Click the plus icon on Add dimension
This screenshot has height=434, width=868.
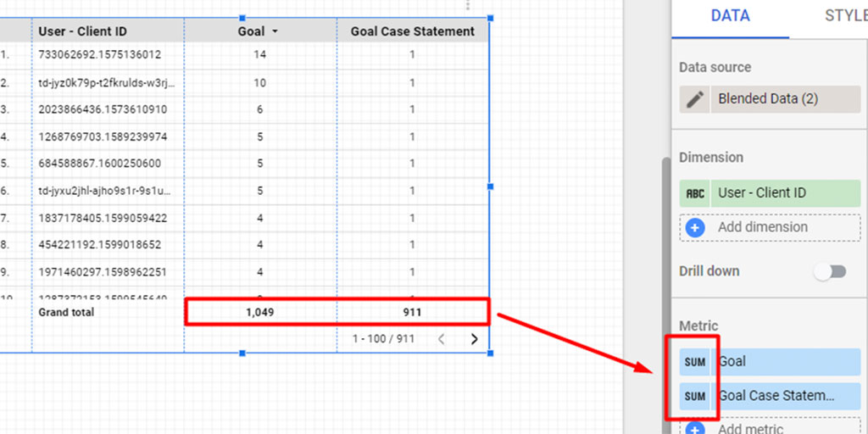pyautogui.click(x=695, y=227)
